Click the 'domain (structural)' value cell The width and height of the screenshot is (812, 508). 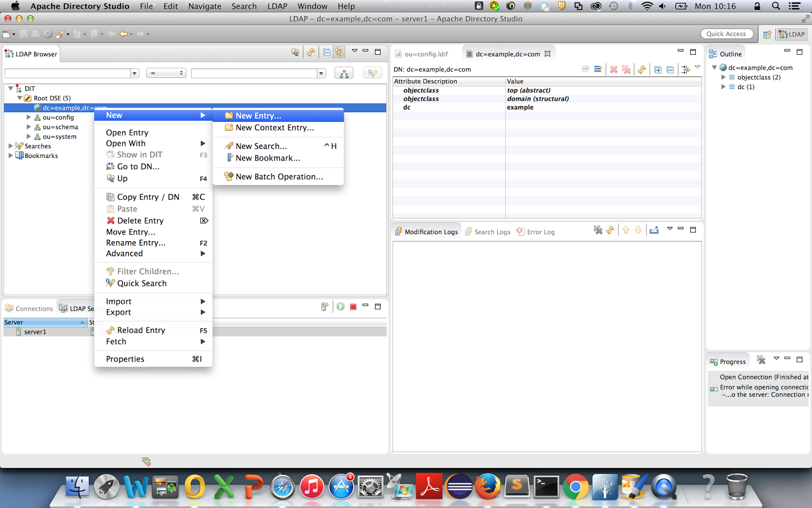coord(604,99)
